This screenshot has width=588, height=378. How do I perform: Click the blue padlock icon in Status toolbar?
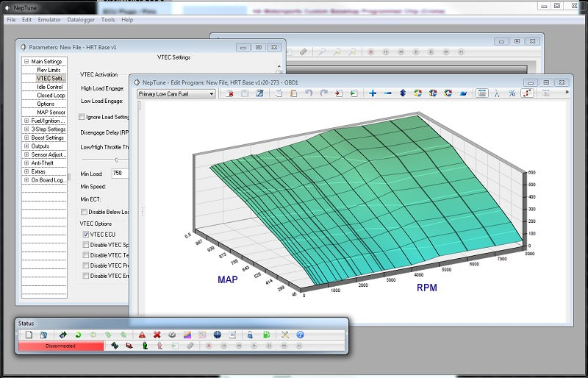coord(250,335)
